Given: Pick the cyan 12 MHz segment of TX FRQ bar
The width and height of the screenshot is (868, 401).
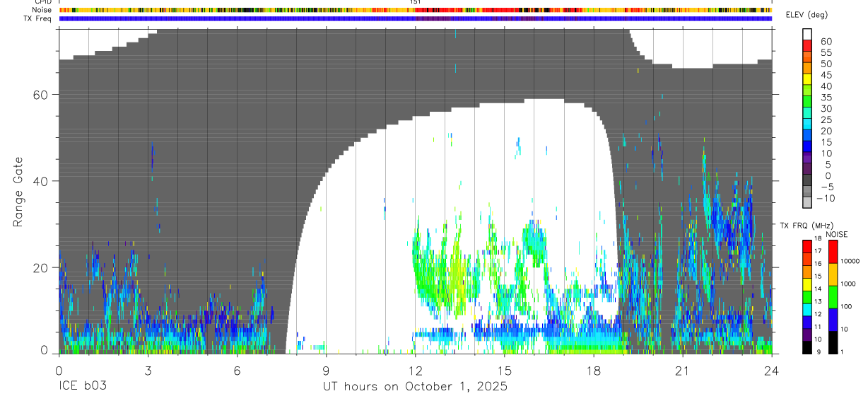Looking at the screenshot, I should pyautogui.click(x=807, y=309).
